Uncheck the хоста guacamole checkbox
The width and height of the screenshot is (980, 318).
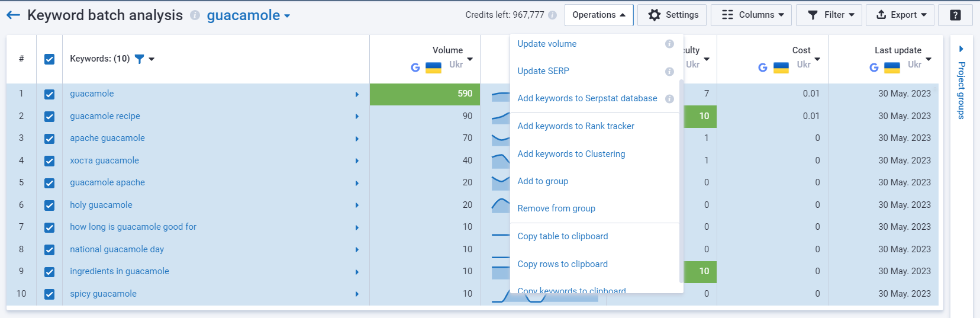(50, 161)
